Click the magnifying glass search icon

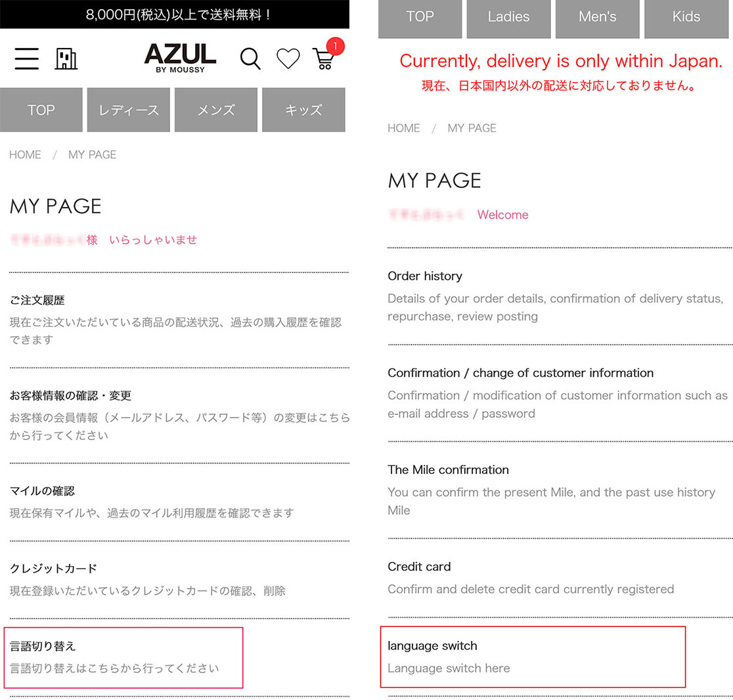click(x=250, y=58)
